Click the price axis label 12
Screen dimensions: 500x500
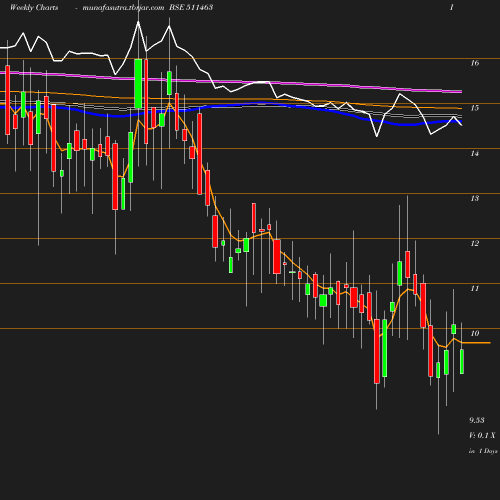point(475,243)
